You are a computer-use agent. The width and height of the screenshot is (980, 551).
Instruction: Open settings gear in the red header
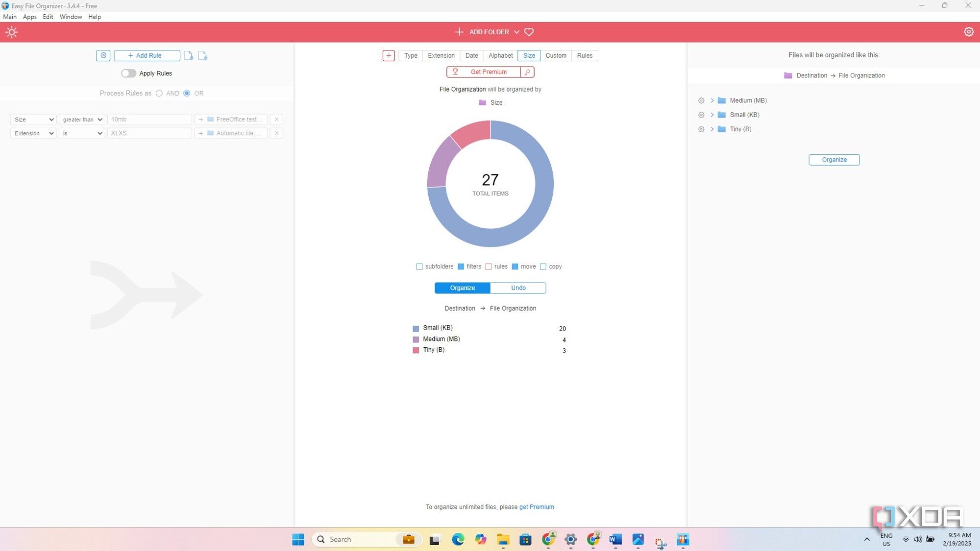(x=969, y=32)
